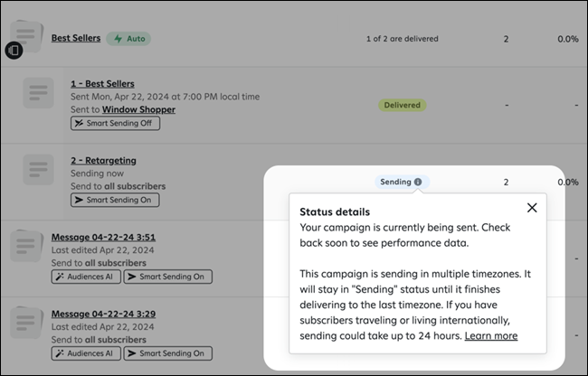The width and height of the screenshot is (588, 376).
Task: Open the 1 - Best Sellers message
Action: point(102,84)
